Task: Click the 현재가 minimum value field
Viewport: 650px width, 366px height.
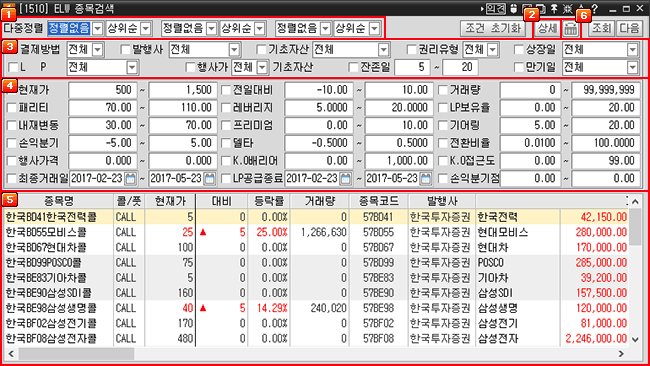Action: click(x=103, y=90)
